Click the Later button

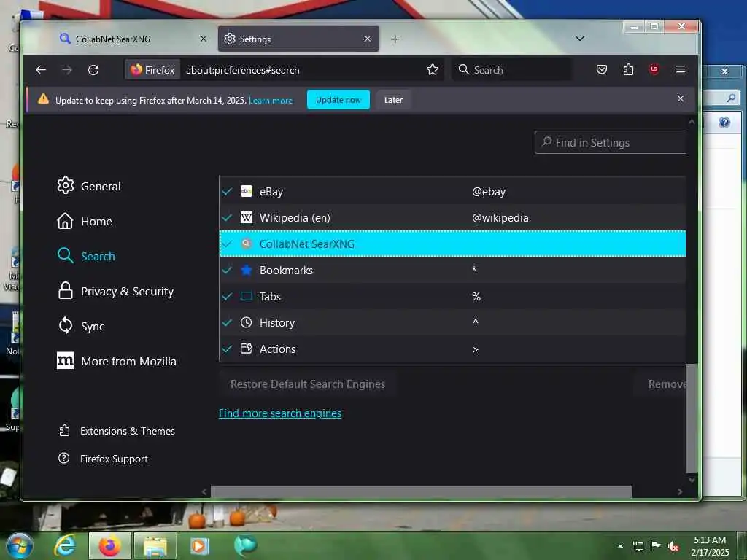point(393,99)
